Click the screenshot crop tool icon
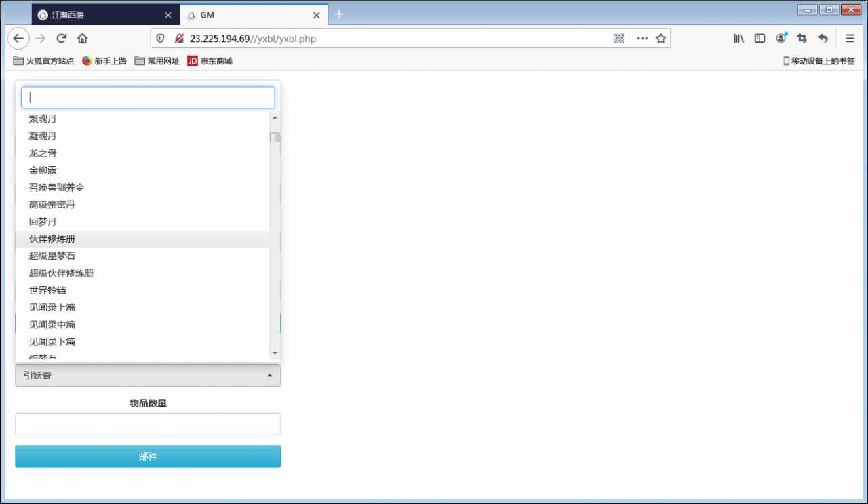 [802, 39]
